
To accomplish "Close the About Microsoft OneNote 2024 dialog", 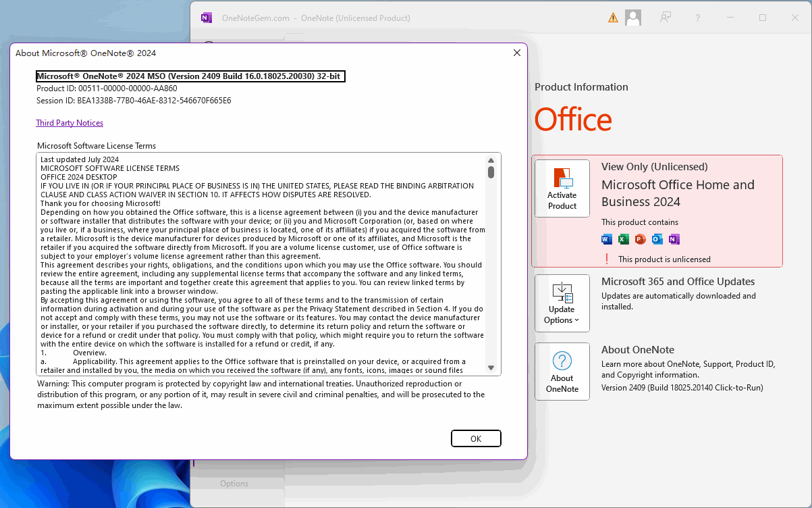I will pos(517,53).
